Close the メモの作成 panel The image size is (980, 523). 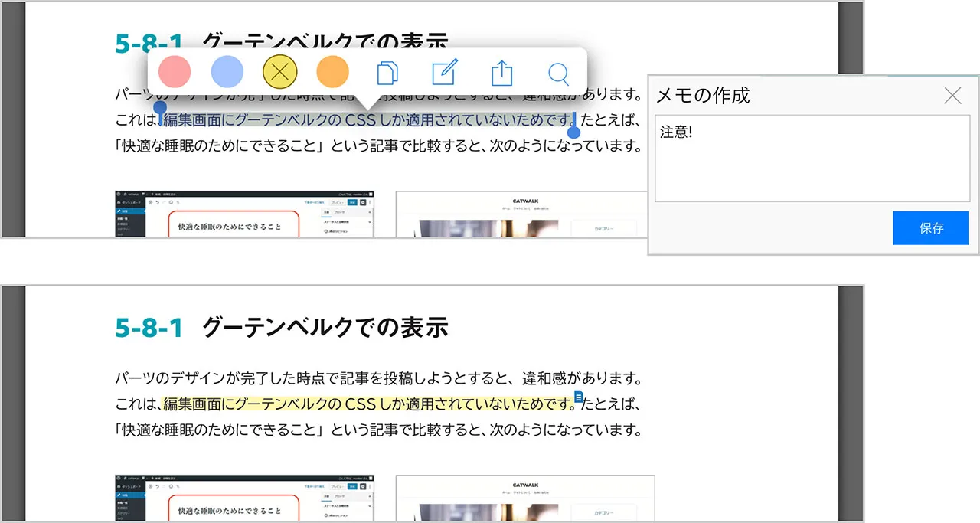pyautogui.click(x=952, y=96)
